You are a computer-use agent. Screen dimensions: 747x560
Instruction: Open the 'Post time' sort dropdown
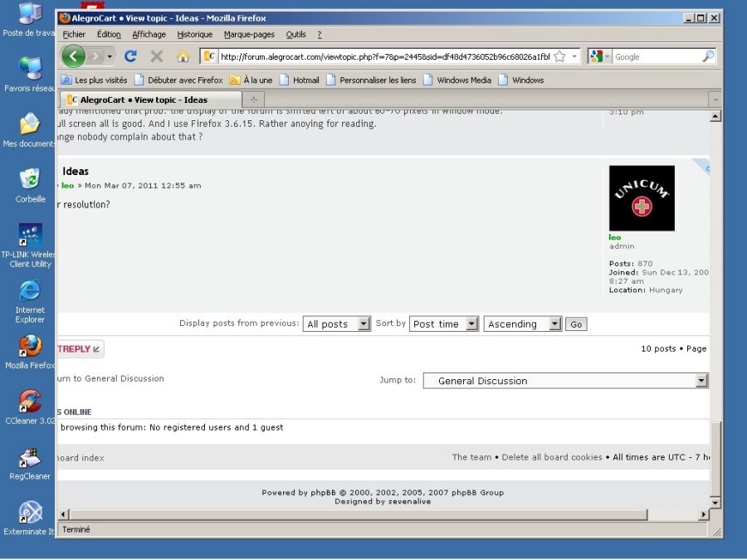tap(444, 324)
